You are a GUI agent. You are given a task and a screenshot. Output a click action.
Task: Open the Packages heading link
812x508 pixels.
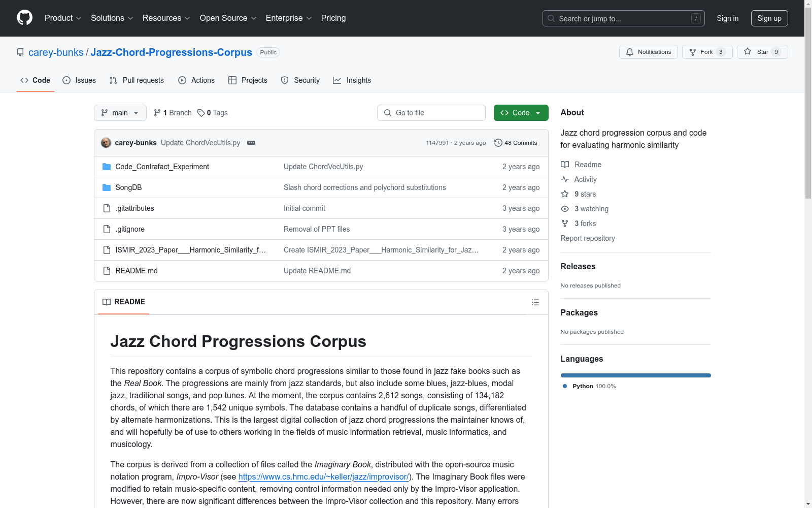579,312
